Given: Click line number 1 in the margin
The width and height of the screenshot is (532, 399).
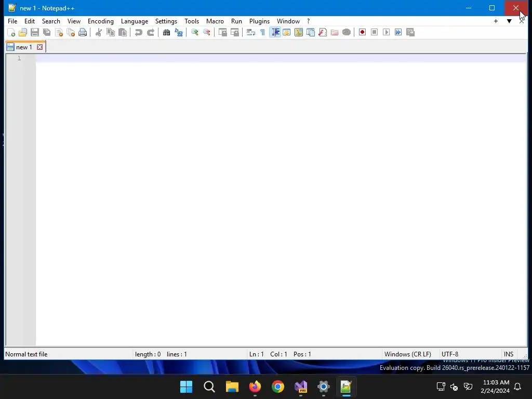Looking at the screenshot, I should click(x=19, y=58).
